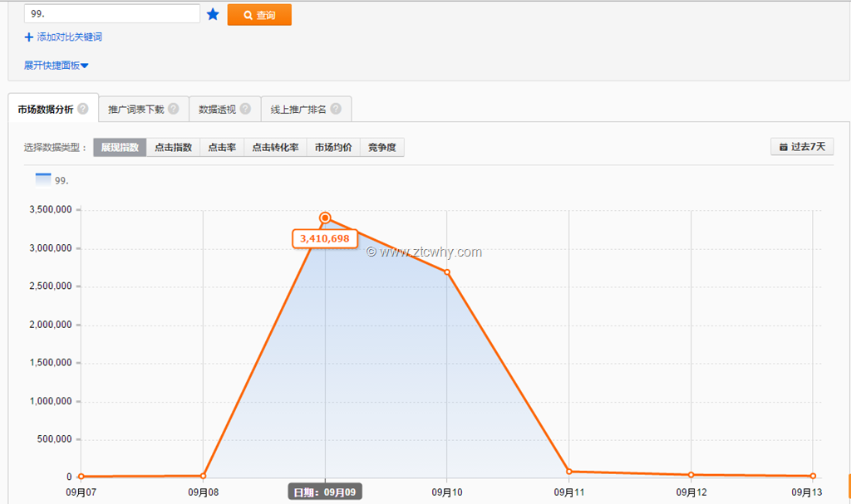Click the blue star favorite icon

213,14
